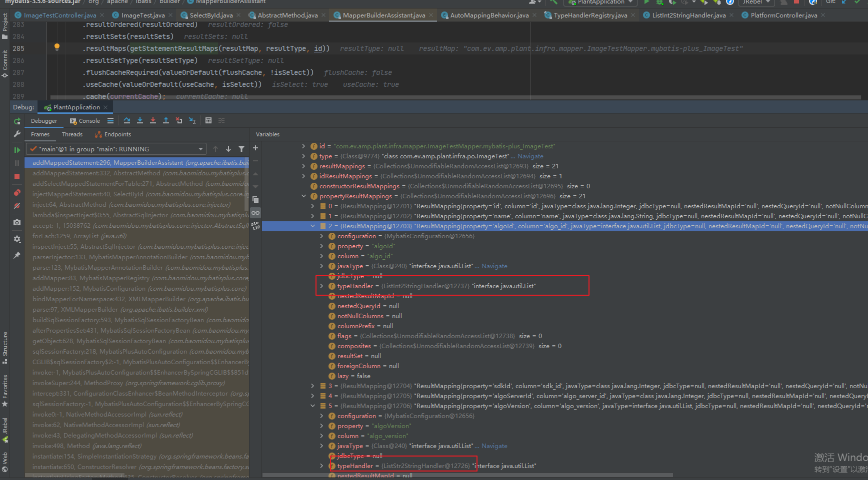
Task: Toggle Mute Breakpoints icon
Action: [x=17, y=206]
